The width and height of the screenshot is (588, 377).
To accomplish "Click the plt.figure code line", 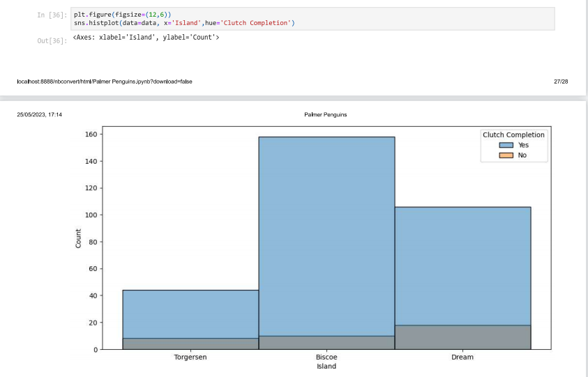I will tap(122, 15).
